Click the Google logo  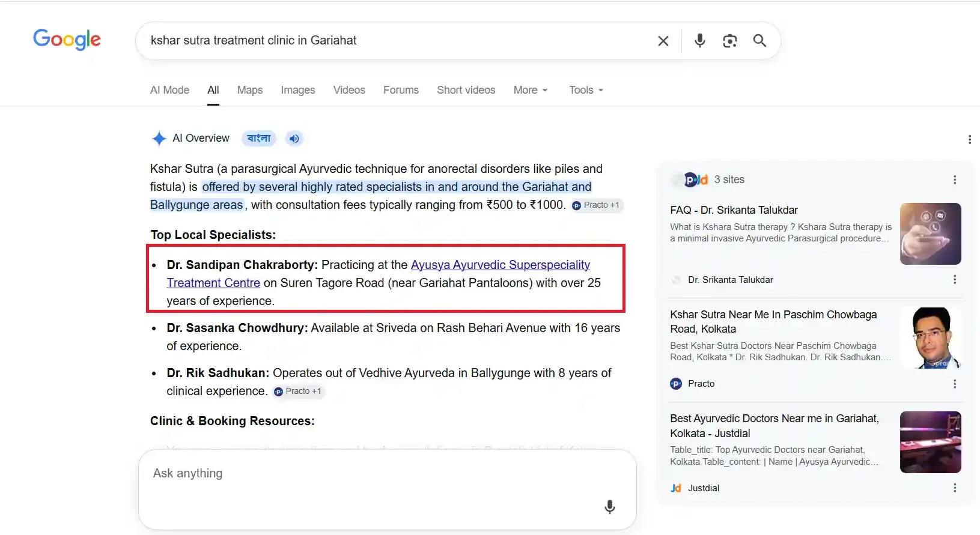[x=67, y=40]
